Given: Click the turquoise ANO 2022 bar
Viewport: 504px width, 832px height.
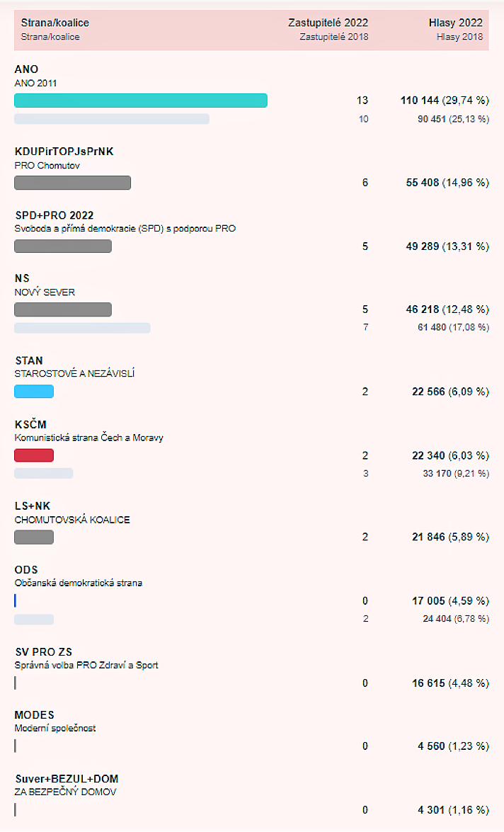Looking at the screenshot, I should tap(141, 101).
